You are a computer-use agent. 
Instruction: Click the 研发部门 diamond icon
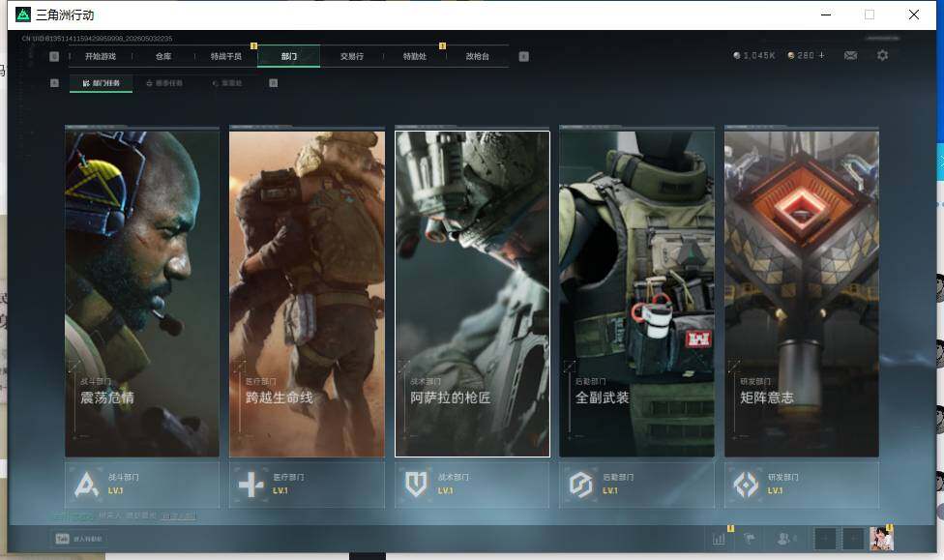pyautogui.click(x=746, y=485)
